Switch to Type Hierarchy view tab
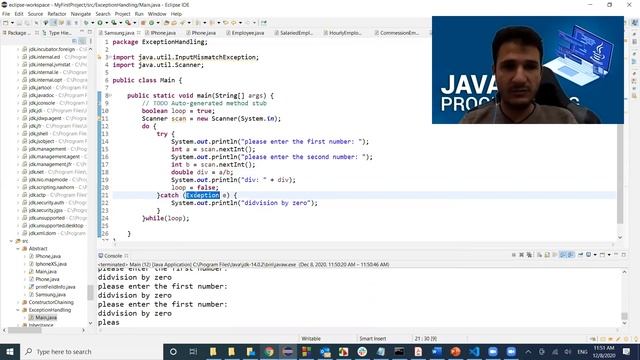The width and height of the screenshot is (640, 360). pos(57,33)
